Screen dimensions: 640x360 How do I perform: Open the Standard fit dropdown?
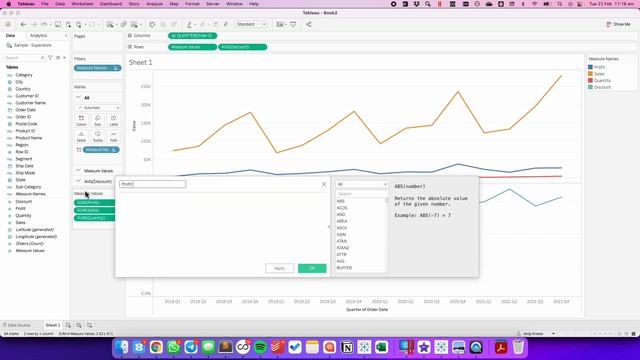coord(251,24)
